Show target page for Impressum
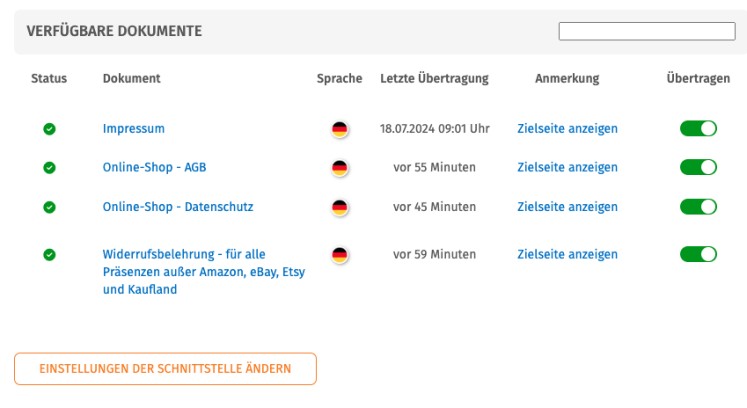This screenshot has width=747, height=408. point(567,129)
